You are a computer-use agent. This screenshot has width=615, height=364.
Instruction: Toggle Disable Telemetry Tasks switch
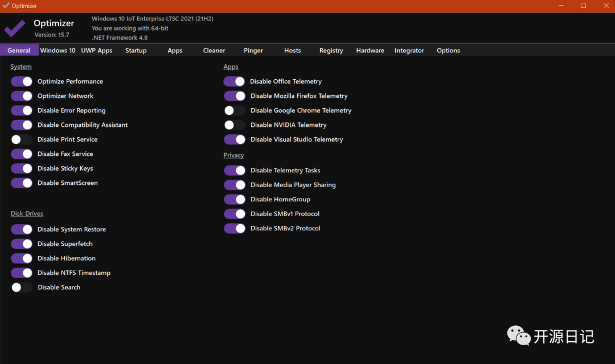coord(235,171)
